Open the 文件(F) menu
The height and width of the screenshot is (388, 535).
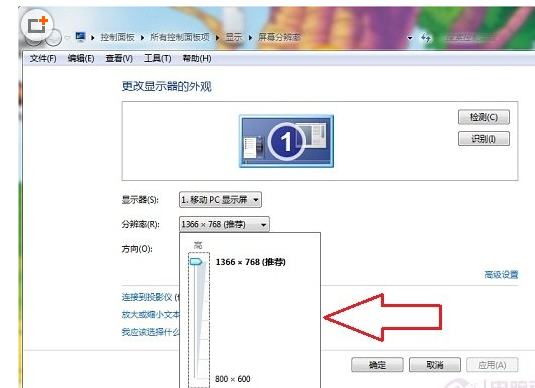[x=43, y=58]
